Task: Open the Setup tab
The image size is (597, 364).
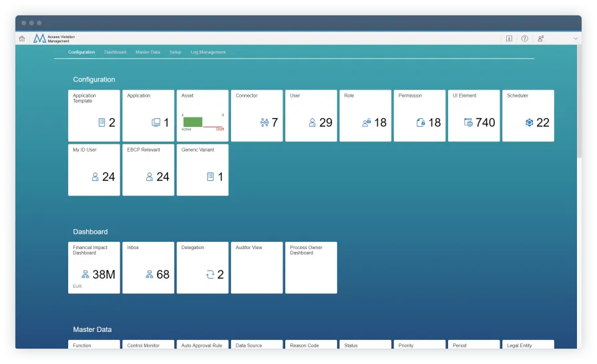Action: click(x=175, y=52)
